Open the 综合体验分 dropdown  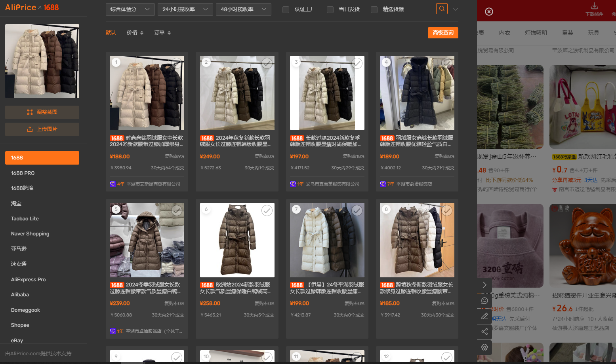[x=130, y=9]
